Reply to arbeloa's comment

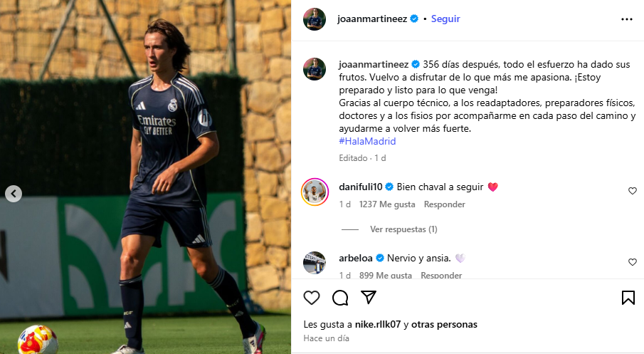point(441,276)
